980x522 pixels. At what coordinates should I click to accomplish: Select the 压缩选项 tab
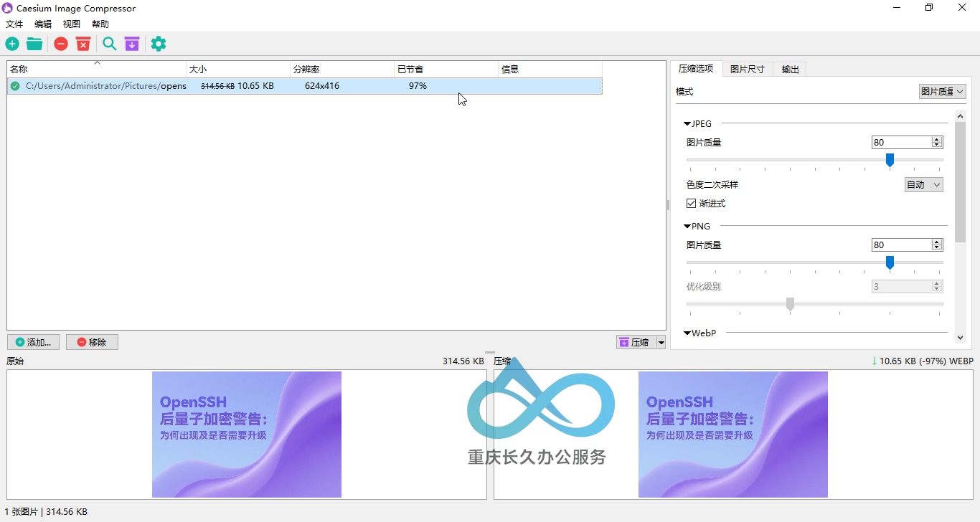point(696,69)
